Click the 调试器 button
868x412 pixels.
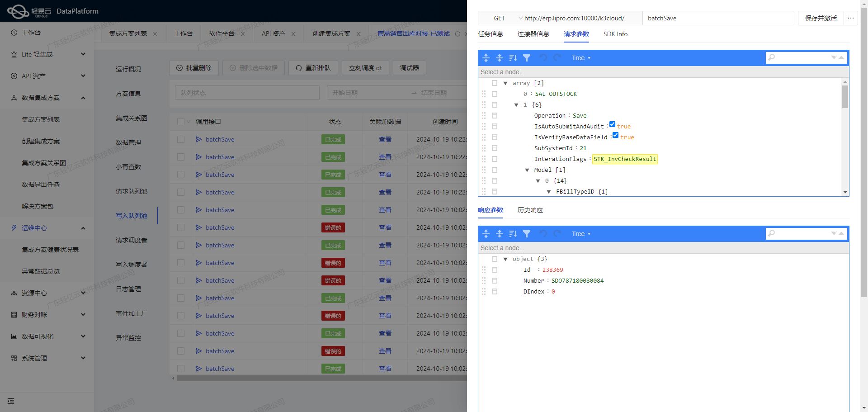(x=410, y=68)
